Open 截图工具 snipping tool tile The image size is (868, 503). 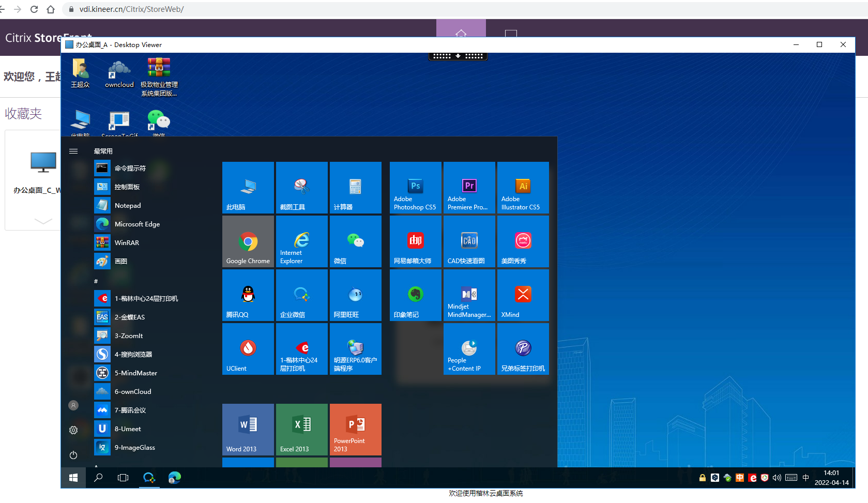[x=302, y=188]
